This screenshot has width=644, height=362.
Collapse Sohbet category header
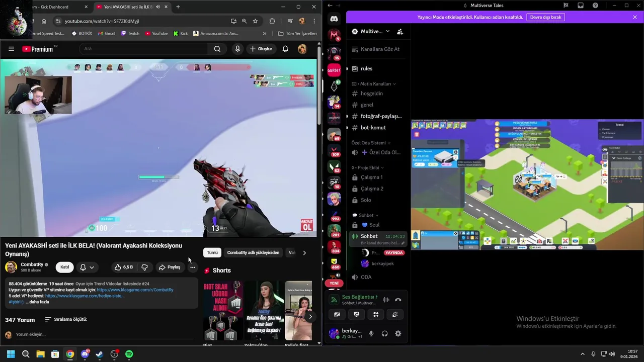coord(366,215)
